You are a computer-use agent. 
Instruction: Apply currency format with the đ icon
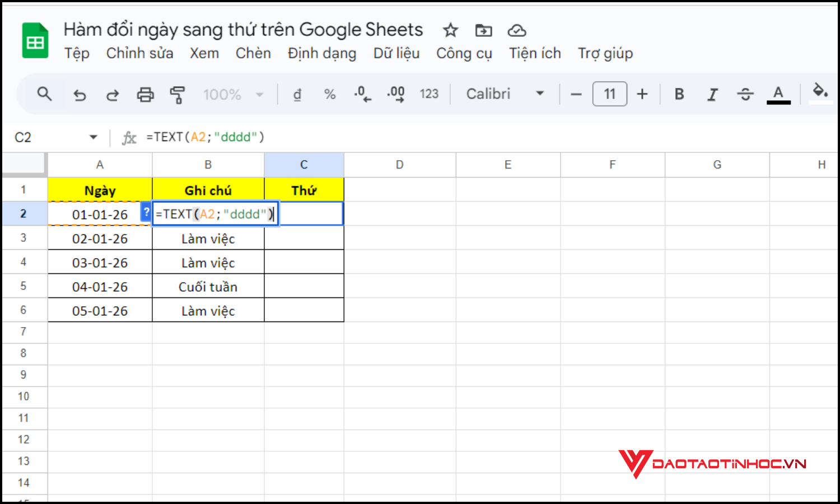297,94
